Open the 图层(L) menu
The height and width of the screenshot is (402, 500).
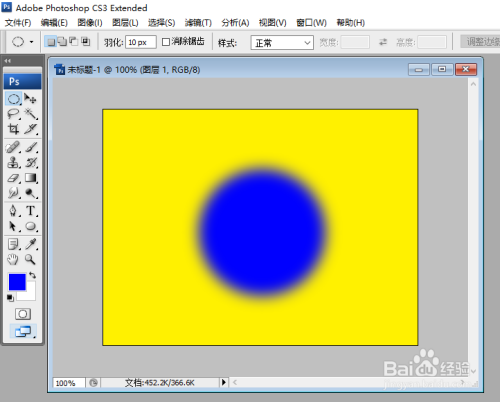125,23
